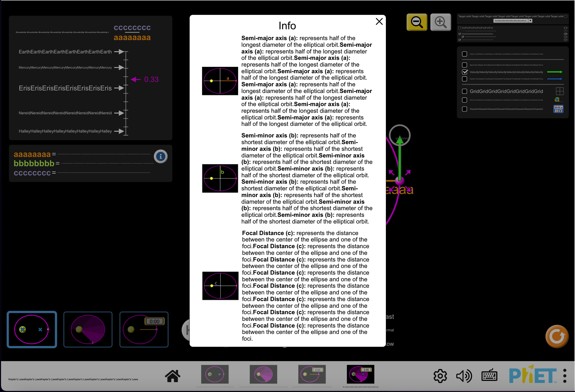Enable the Gravity Force checkbox
The image size is (575, 392).
click(465, 79)
